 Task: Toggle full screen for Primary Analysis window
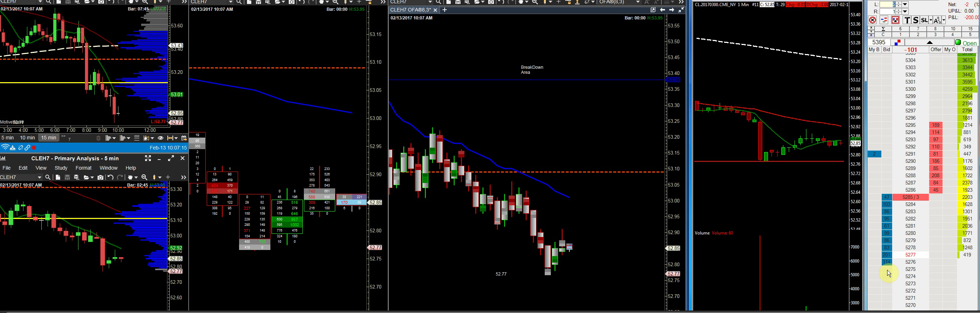(148, 158)
